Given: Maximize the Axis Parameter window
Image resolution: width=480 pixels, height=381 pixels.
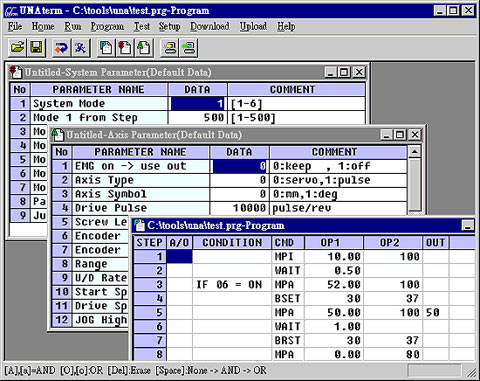Looking at the screenshot, I should coord(400,135).
